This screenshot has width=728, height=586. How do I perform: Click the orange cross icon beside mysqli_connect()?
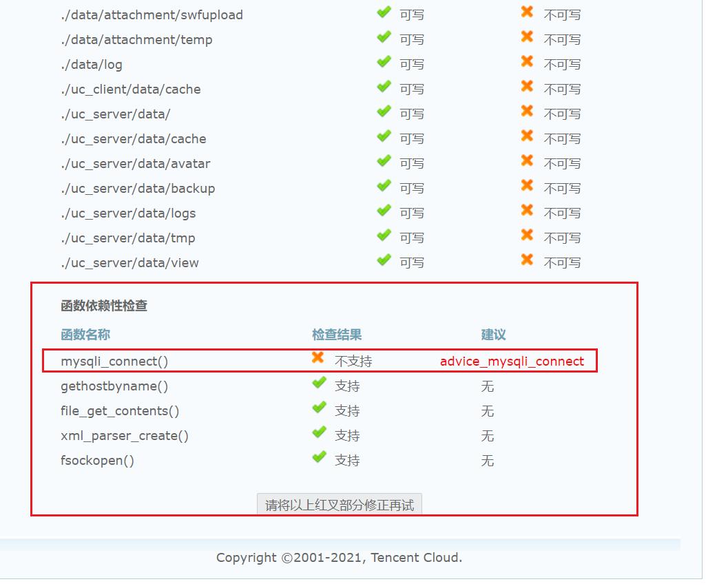coord(318,358)
